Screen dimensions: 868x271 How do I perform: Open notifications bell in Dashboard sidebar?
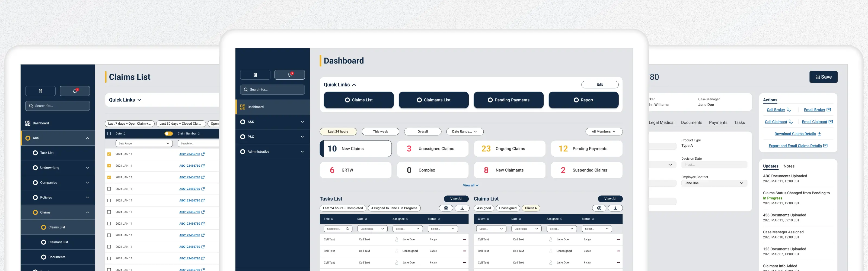289,75
